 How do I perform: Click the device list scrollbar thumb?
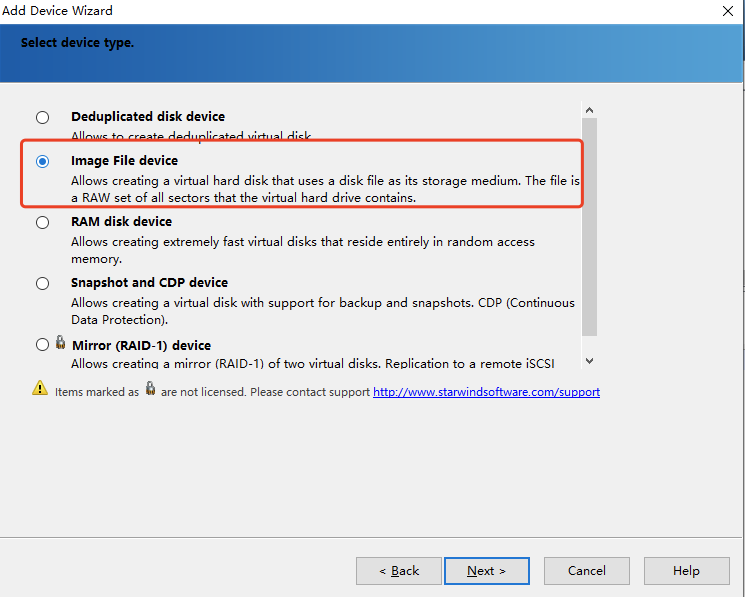click(x=590, y=227)
